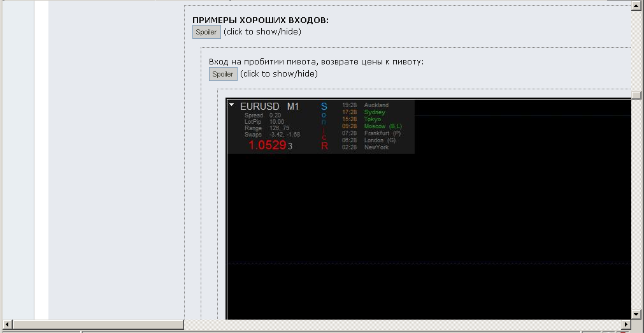The image size is (644, 333).
Task: Click the Tokyo 15:28 session row
Action: [x=361, y=119]
